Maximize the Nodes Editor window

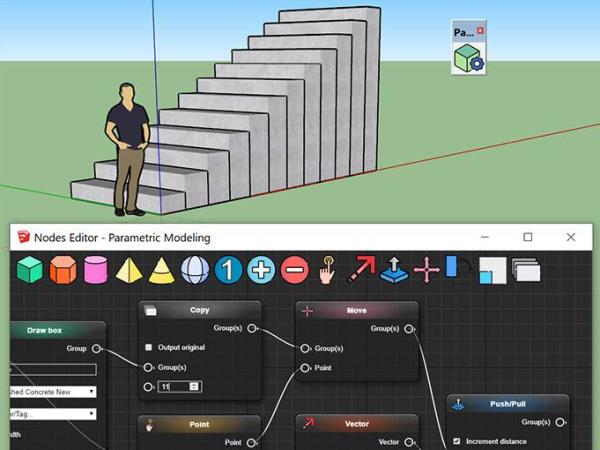point(528,237)
